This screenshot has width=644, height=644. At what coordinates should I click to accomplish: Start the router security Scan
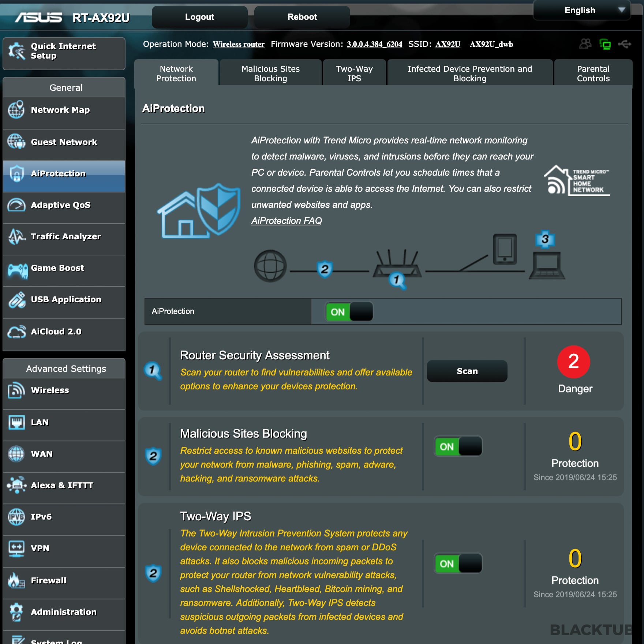coord(467,371)
